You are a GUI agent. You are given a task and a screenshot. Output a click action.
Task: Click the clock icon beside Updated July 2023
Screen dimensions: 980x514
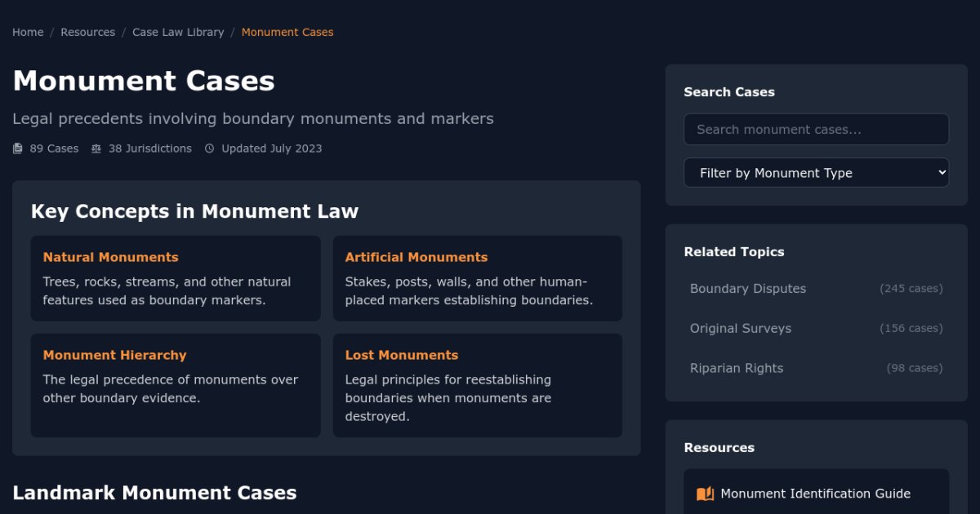click(209, 148)
